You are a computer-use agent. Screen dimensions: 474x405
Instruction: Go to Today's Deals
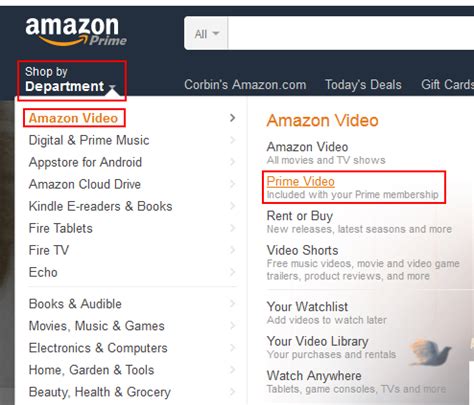tap(363, 85)
